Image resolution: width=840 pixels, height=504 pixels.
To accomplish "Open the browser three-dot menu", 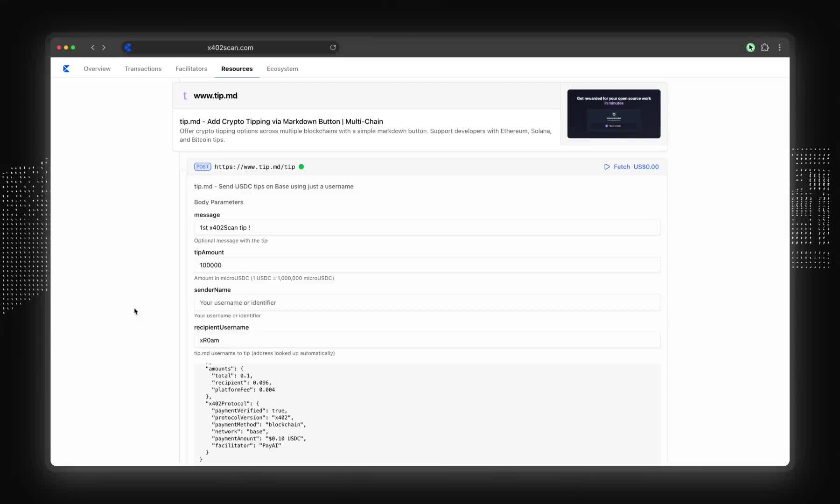I will tap(779, 48).
